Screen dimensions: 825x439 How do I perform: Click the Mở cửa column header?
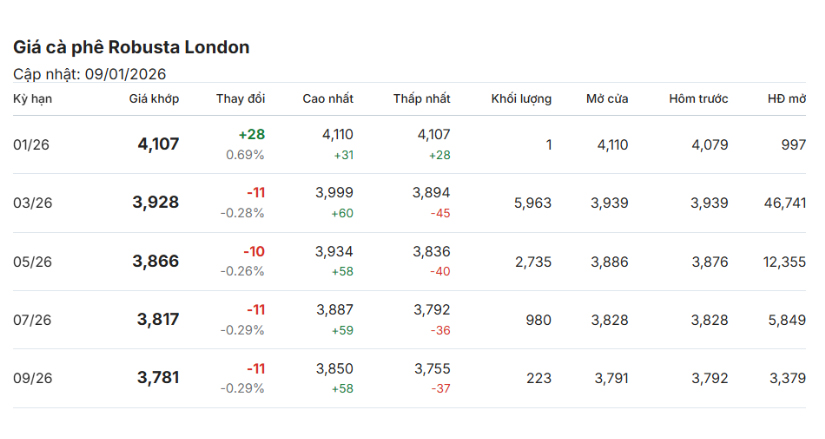pos(607,99)
